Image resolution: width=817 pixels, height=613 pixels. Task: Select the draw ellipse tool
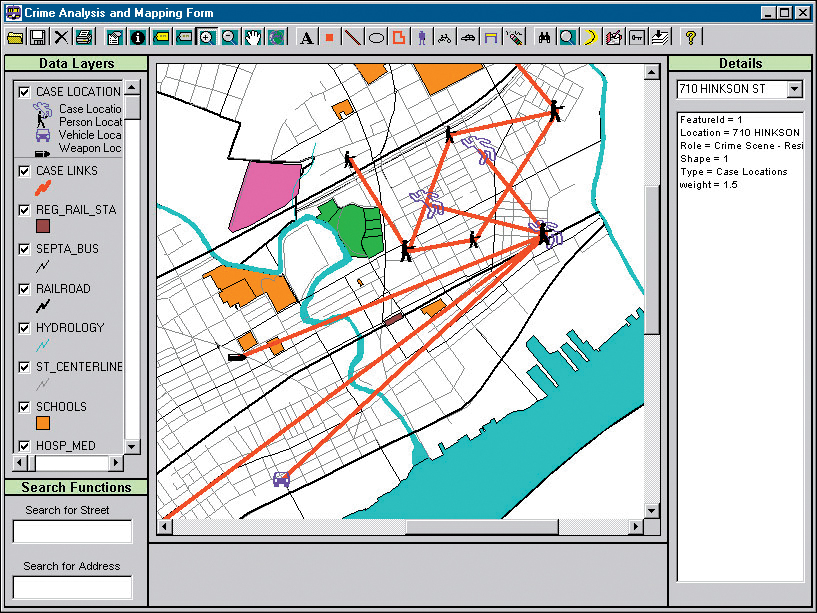[x=376, y=38]
